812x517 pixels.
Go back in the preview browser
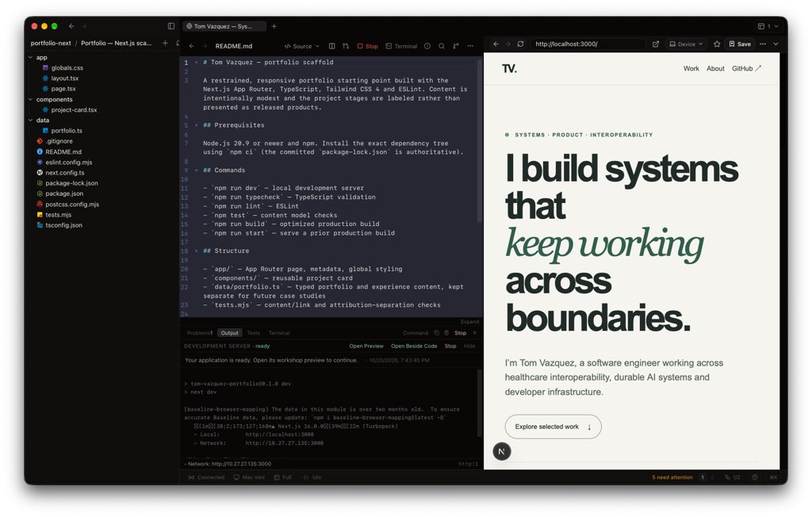tap(496, 44)
